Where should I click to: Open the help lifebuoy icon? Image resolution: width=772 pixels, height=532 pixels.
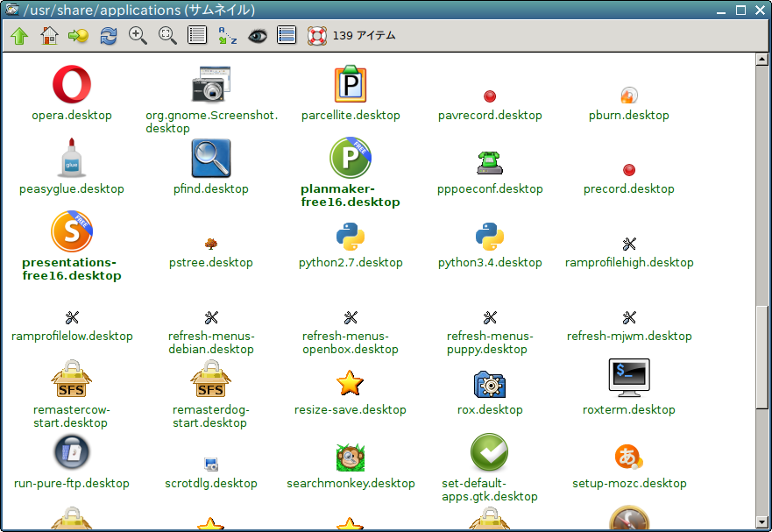tap(317, 35)
